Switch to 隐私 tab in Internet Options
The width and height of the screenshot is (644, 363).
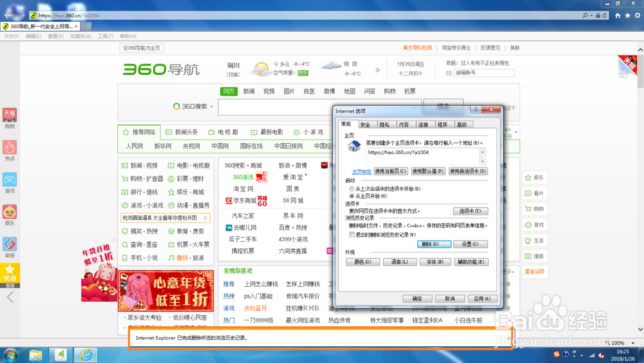click(384, 124)
